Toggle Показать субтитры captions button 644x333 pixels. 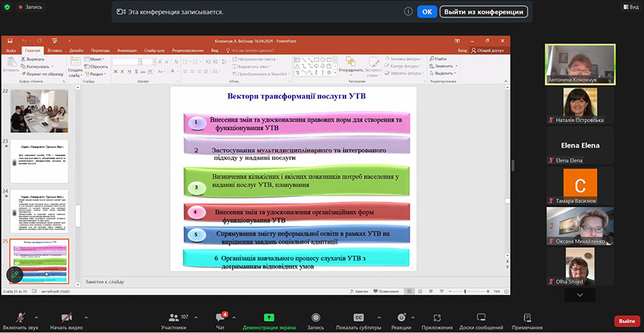pos(358,317)
